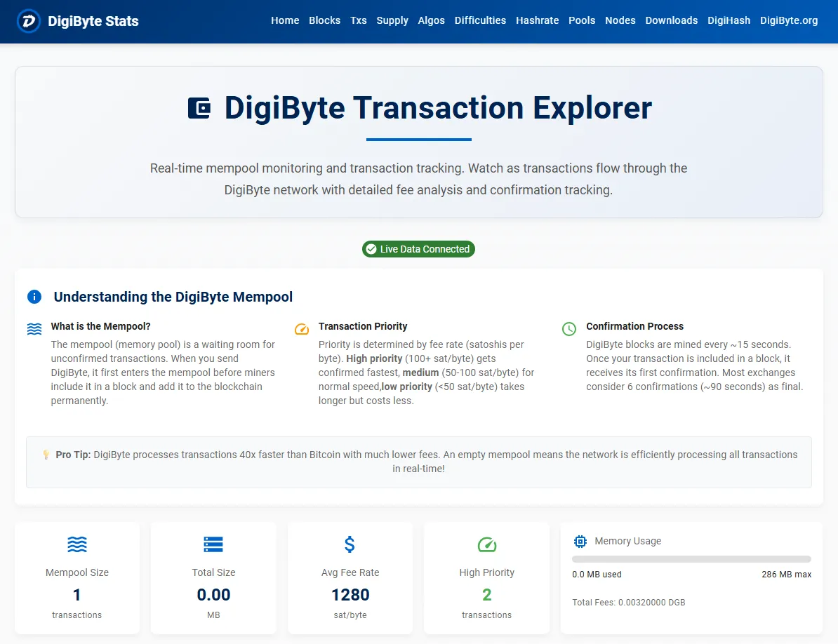Click the Total Fees 0.00320000 DGB text
838x644 pixels.
click(x=629, y=603)
